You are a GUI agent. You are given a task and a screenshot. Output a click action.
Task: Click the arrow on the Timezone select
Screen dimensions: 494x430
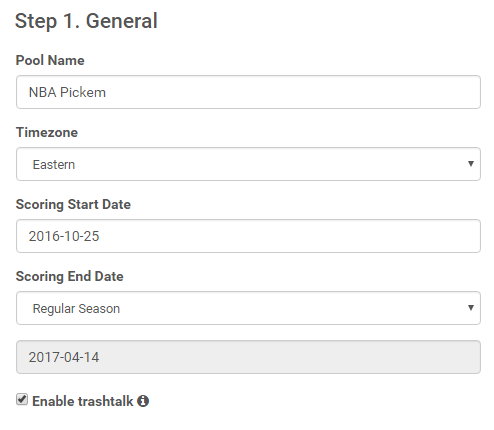[x=471, y=164]
